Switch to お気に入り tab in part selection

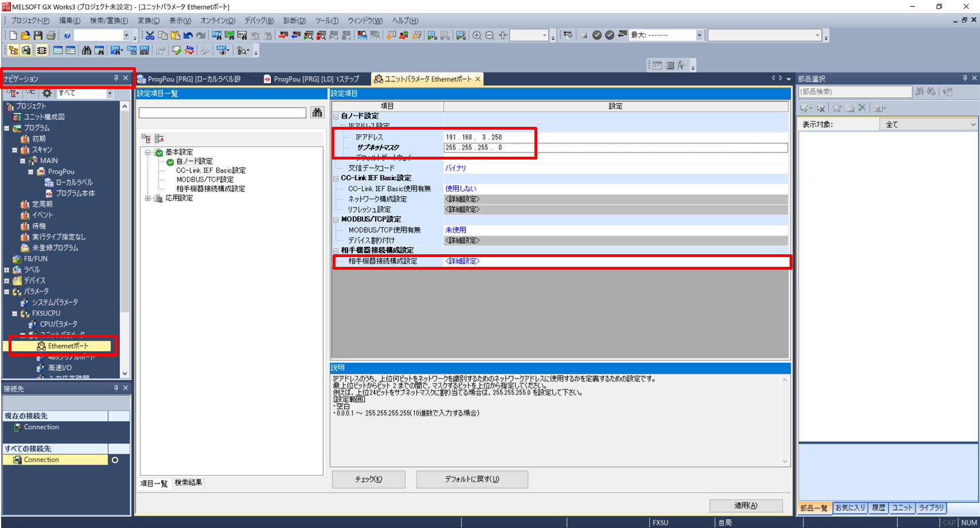point(850,508)
